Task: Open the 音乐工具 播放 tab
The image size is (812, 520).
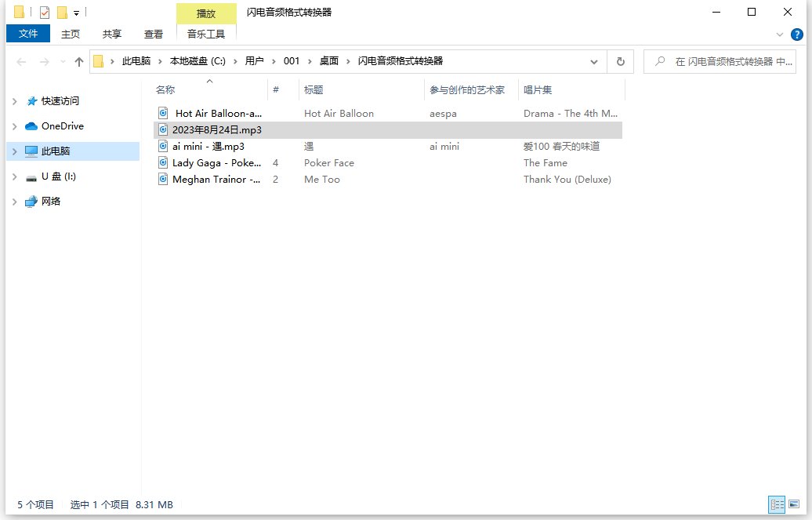Action: point(205,13)
